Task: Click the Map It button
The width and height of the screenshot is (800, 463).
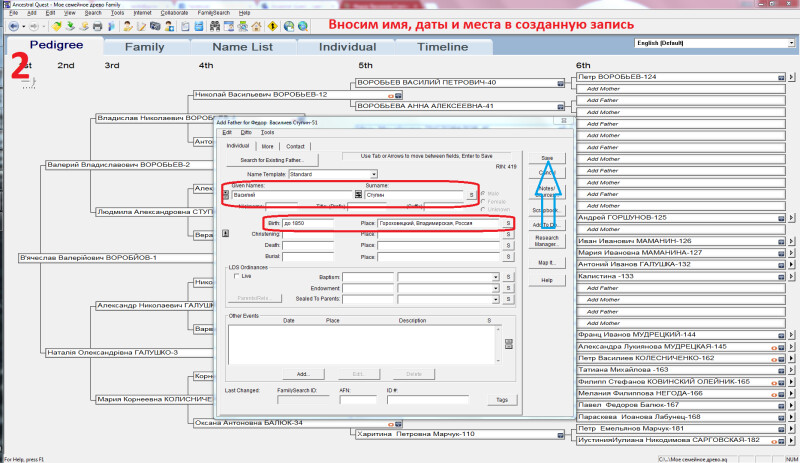Action: click(547, 263)
